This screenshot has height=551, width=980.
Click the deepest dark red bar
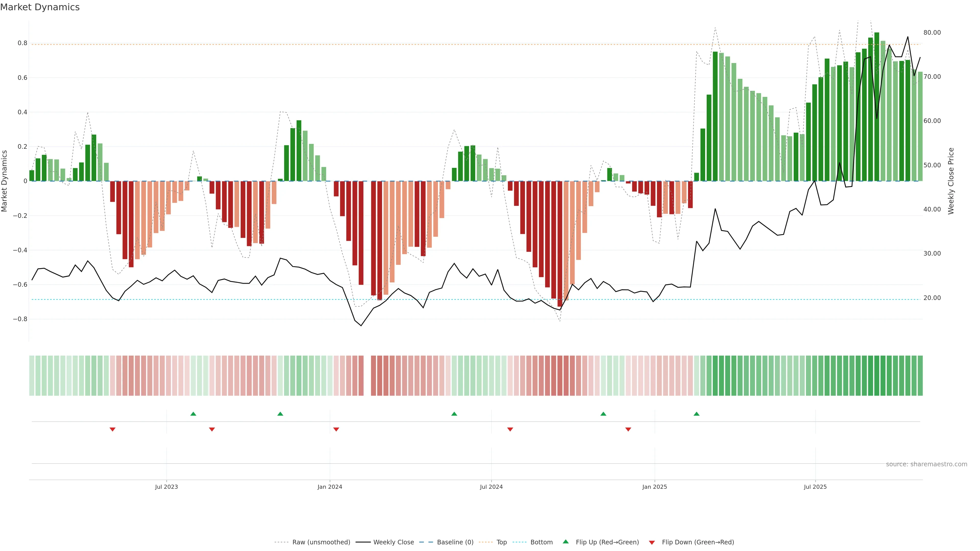(560, 243)
